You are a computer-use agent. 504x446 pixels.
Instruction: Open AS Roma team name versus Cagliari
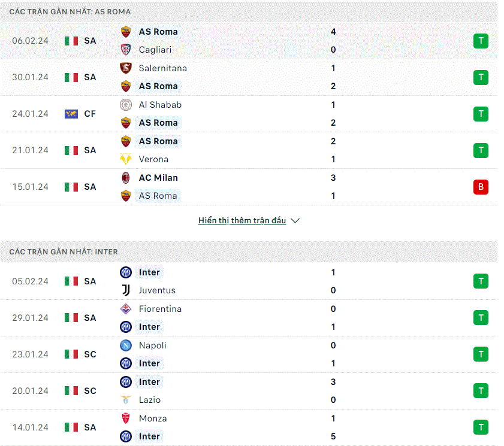coord(158,32)
